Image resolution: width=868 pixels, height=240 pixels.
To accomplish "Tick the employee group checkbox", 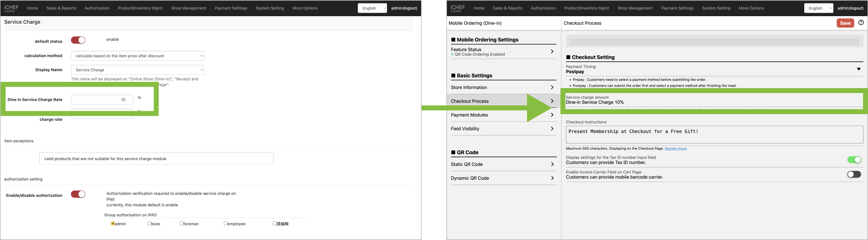I will (x=226, y=224).
